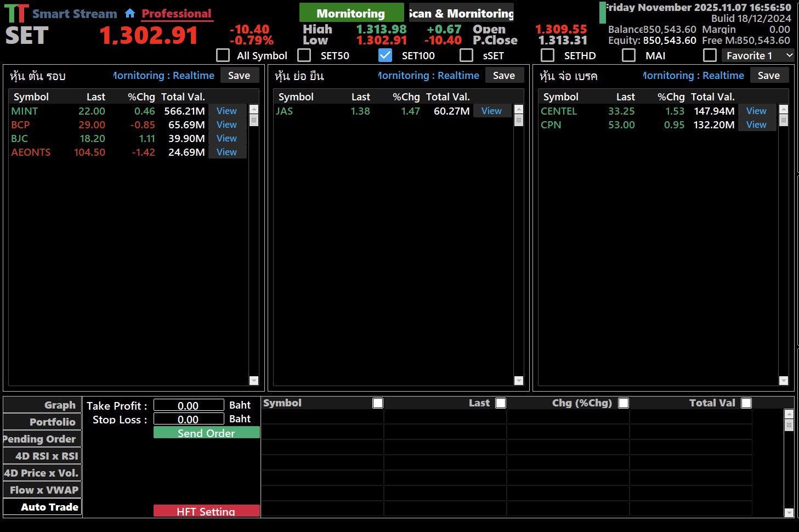Click scroll-down arrow in third watchlist panel
799x532 pixels.
click(x=784, y=380)
